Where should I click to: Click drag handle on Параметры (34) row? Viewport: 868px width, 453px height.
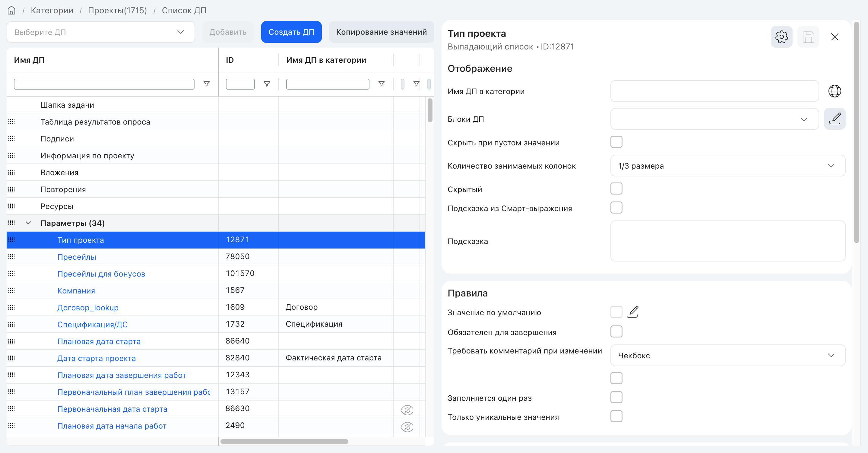coord(11,223)
